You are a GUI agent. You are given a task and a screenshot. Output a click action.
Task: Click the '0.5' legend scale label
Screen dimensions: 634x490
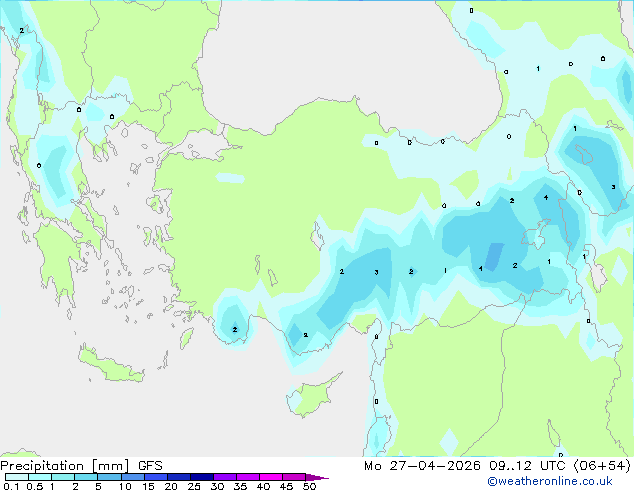click(x=34, y=486)
